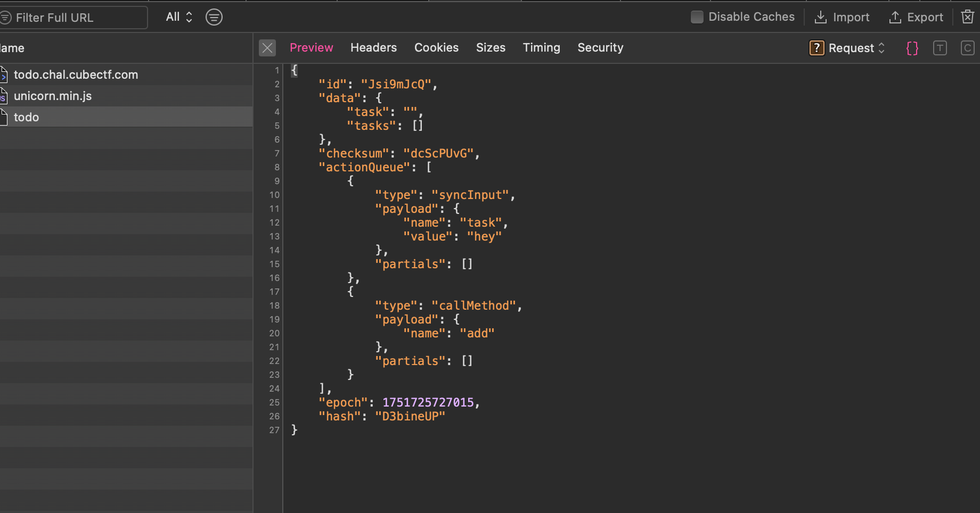Click the "D3bineUP" hash value
Screen dimensions: 980x513
click(x=410, y=416)
